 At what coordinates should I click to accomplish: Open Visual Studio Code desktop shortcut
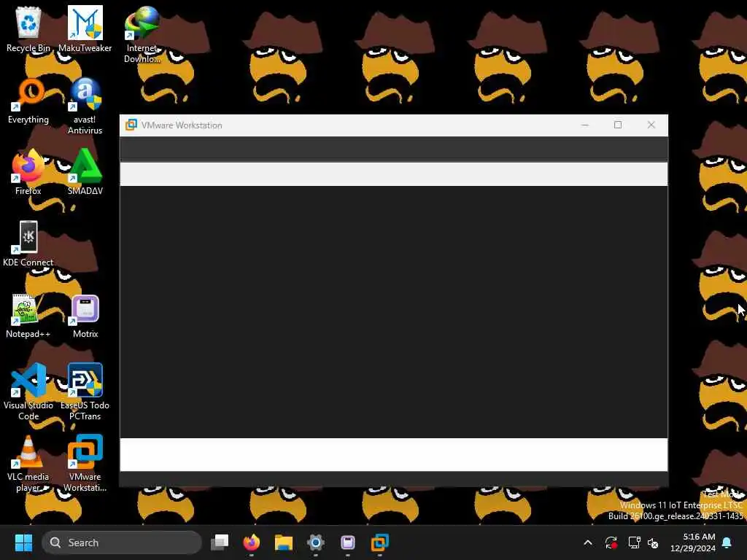(x=28, y=392)
